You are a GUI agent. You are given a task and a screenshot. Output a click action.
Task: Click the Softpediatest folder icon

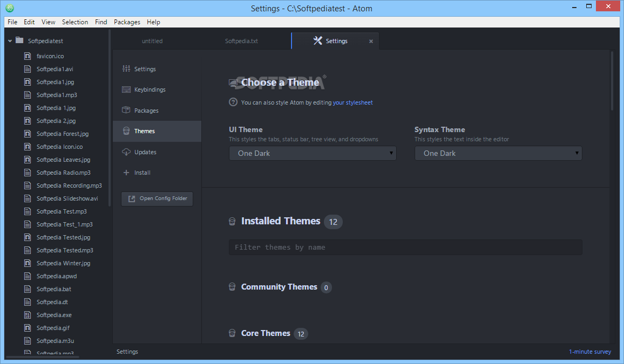click(19, 40)
